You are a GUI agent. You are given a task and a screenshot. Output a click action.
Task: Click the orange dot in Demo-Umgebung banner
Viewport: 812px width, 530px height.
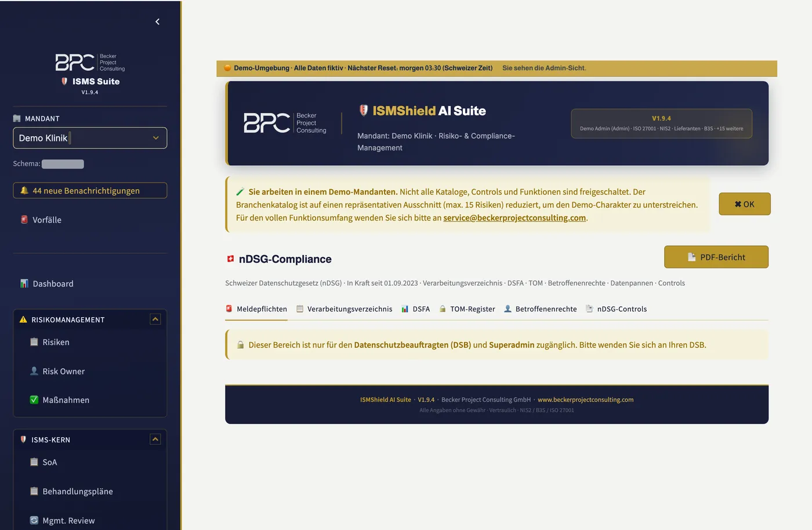(227, 68)
